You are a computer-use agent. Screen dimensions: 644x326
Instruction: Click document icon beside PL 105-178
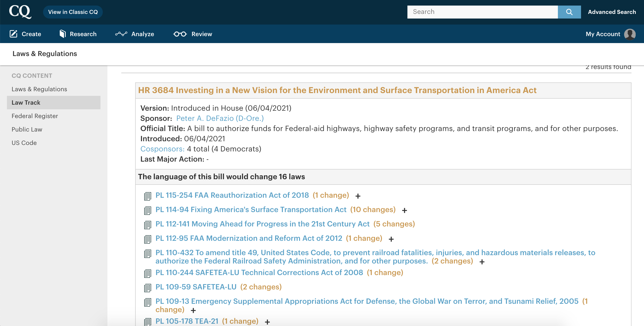click(147, 322)
